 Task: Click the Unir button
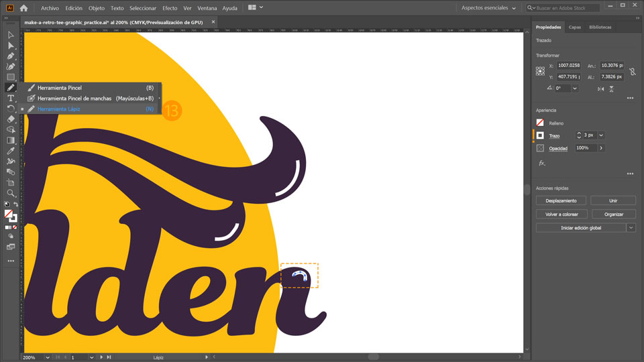tap(613, 200)
